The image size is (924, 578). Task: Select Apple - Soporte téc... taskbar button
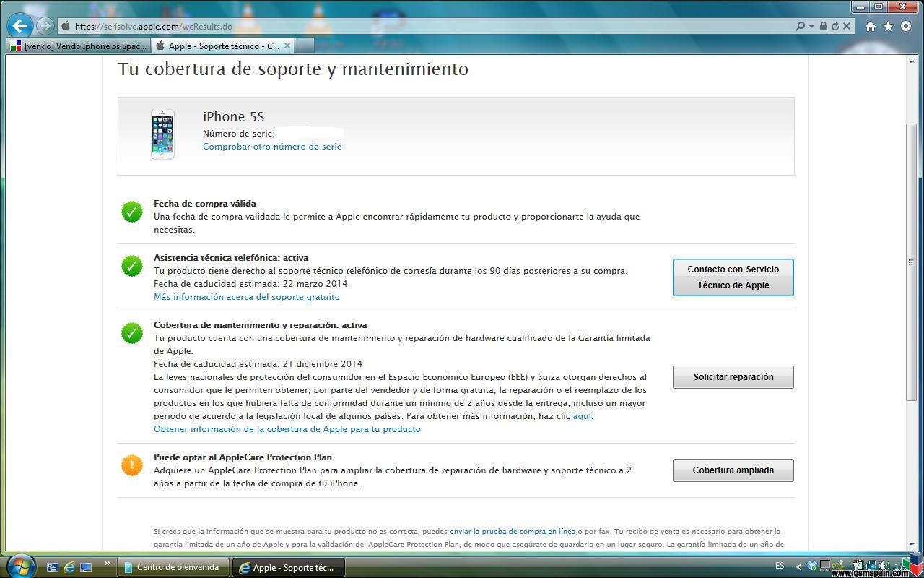pos(289,567)
